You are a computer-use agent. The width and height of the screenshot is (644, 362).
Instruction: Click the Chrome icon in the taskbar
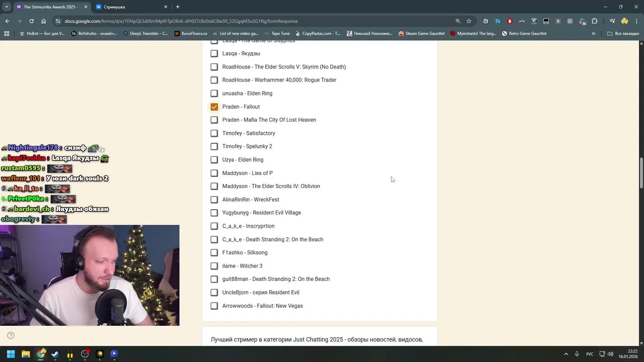[40, 354]
